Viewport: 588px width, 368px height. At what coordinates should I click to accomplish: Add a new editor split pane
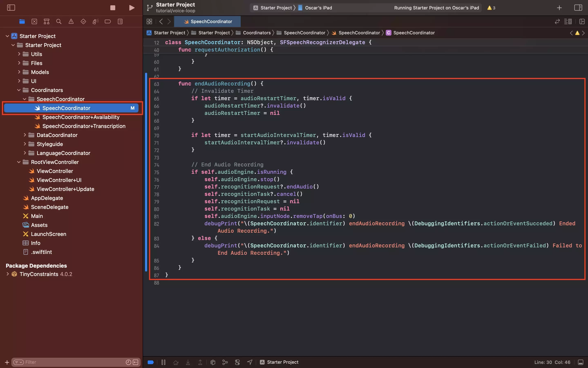582,21
